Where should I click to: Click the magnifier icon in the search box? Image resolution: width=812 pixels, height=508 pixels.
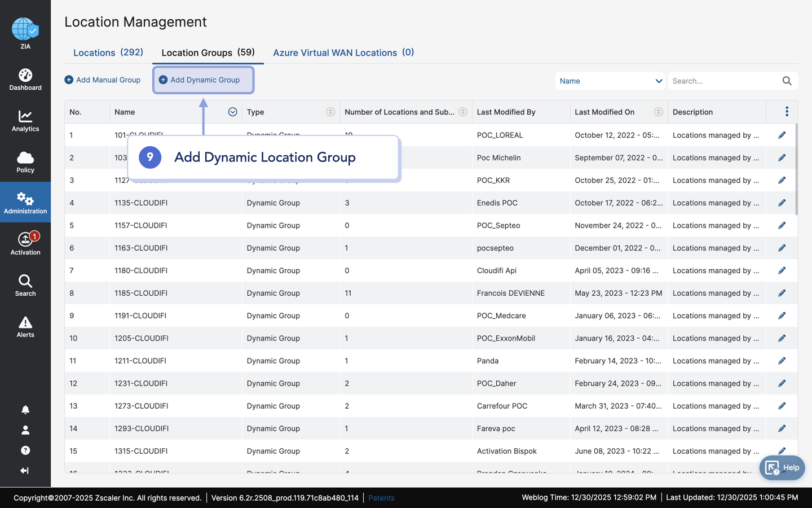(787, 81)
